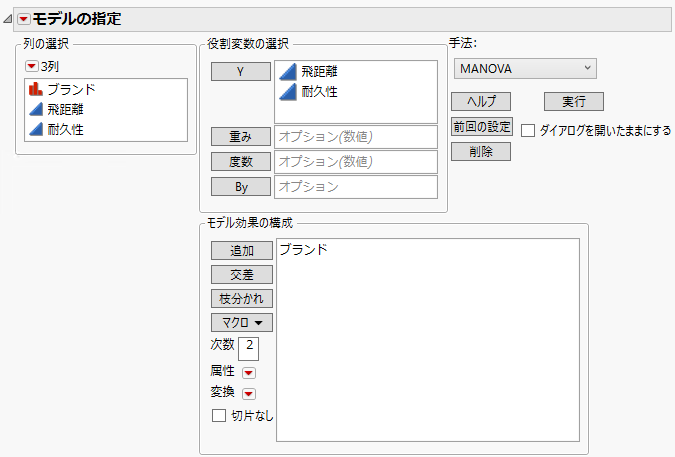Open the red triangle menu beside 3列

(x=31, y=66)
